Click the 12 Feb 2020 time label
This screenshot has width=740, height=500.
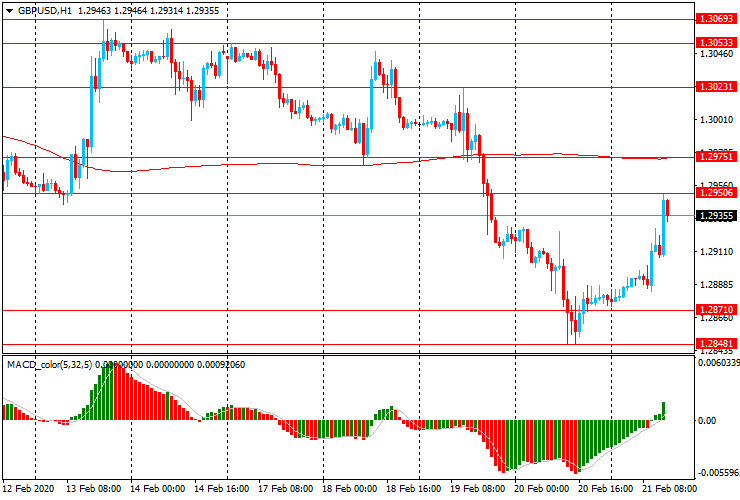28,489
